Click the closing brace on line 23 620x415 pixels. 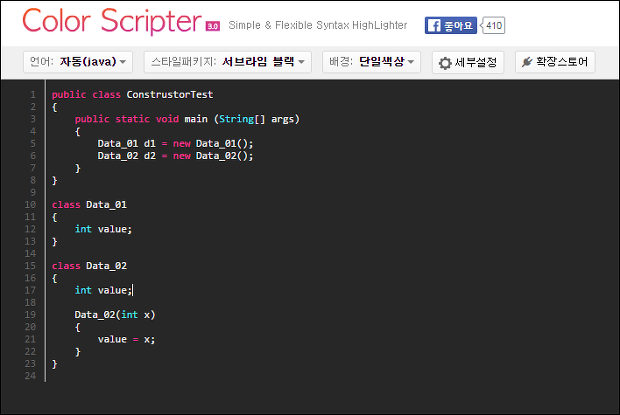(55, 364)
